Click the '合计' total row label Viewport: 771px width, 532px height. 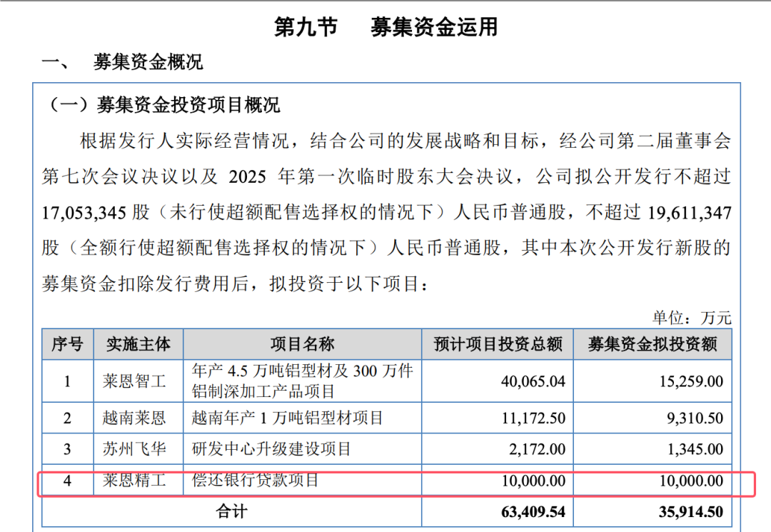(x=231, y=512)
